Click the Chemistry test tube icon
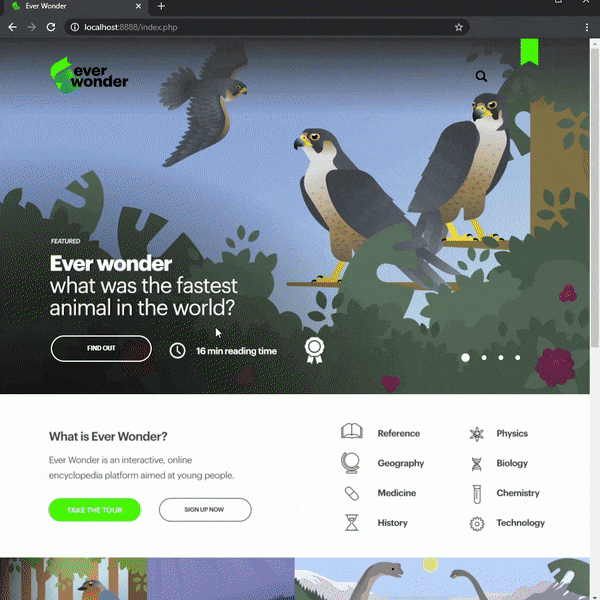Image resolution: width=600 pixels, height=600 pixels. click(x=476, y=494)
